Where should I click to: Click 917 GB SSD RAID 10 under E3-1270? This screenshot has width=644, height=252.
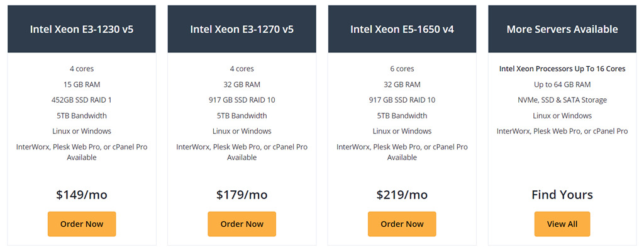point(242,100)
